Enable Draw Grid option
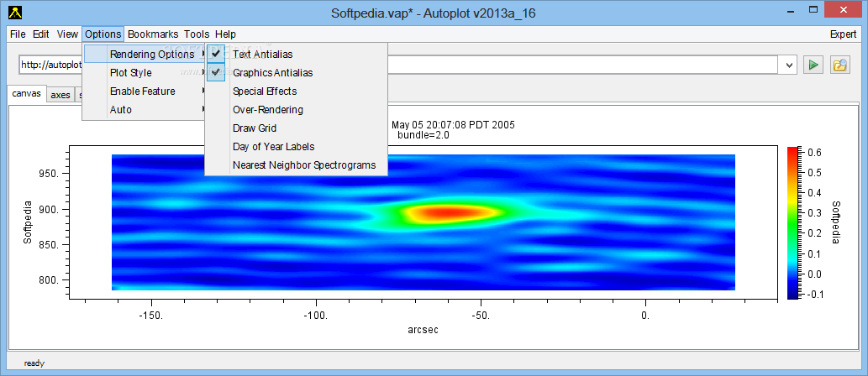The width and height of the screenshot is (868, 376). coord(296,128)
